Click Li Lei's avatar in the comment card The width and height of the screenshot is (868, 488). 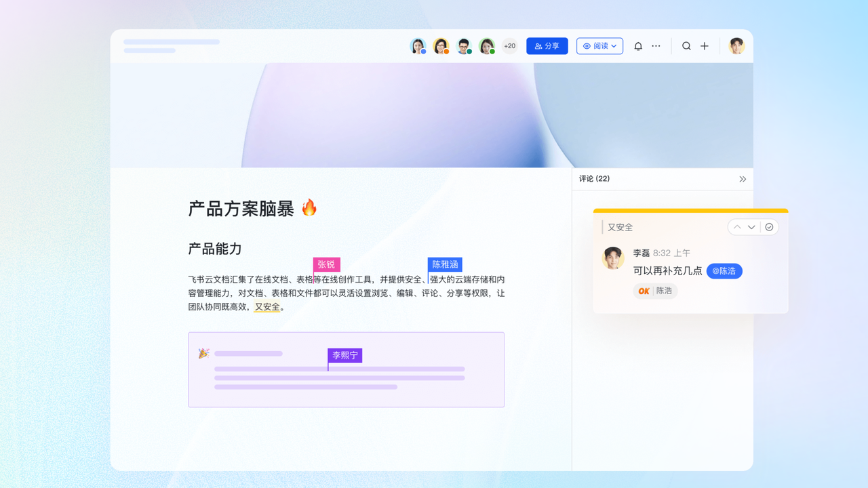pos(613,258)
